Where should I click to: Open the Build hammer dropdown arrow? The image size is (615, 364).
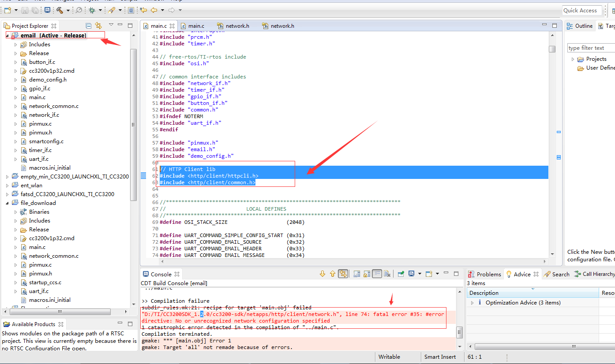68,10
